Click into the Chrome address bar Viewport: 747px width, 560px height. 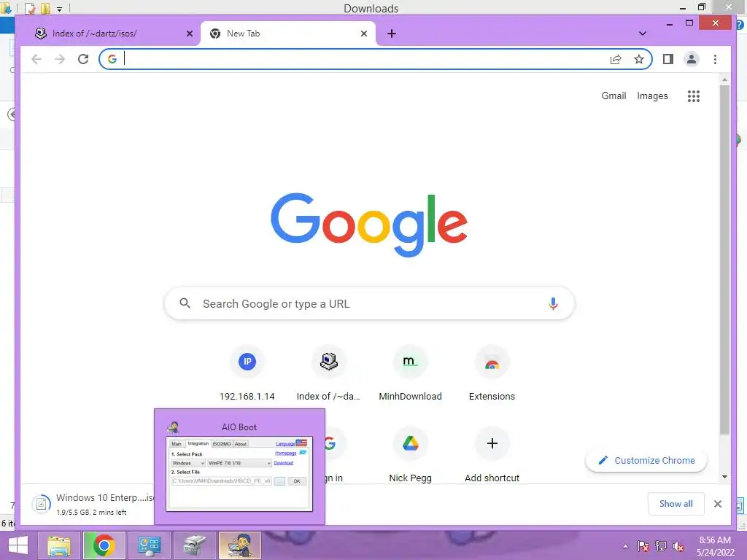pos(362,59)
